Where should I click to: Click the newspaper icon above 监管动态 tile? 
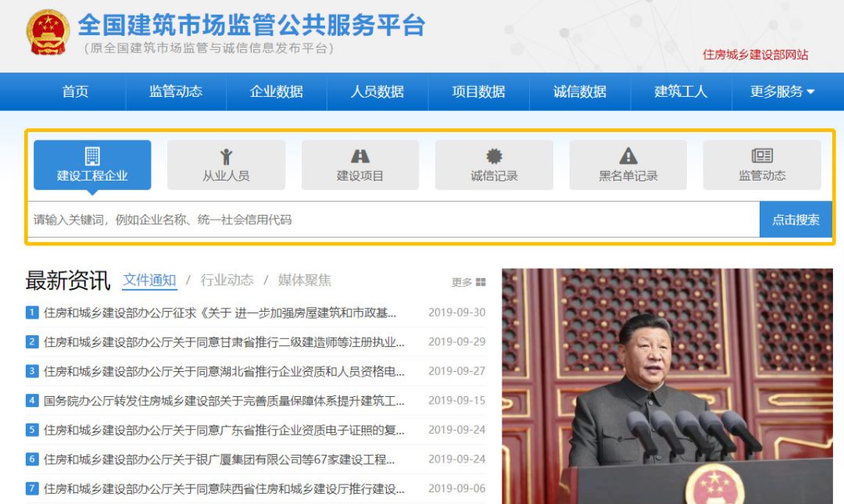[x=762, y=155]
